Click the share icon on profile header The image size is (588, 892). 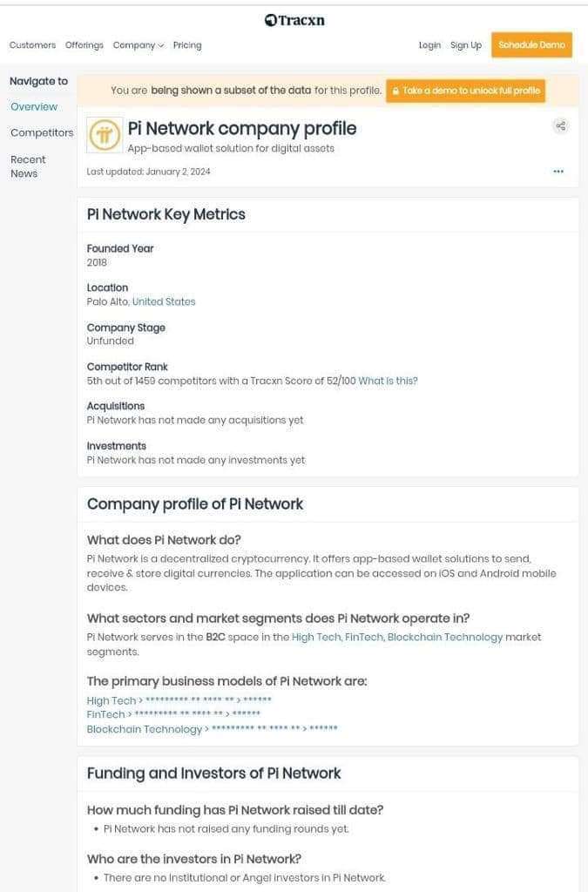[560, 125]
